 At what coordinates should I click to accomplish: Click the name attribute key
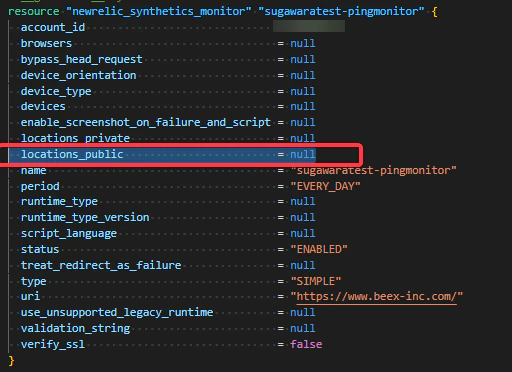(x=33, y=170)
